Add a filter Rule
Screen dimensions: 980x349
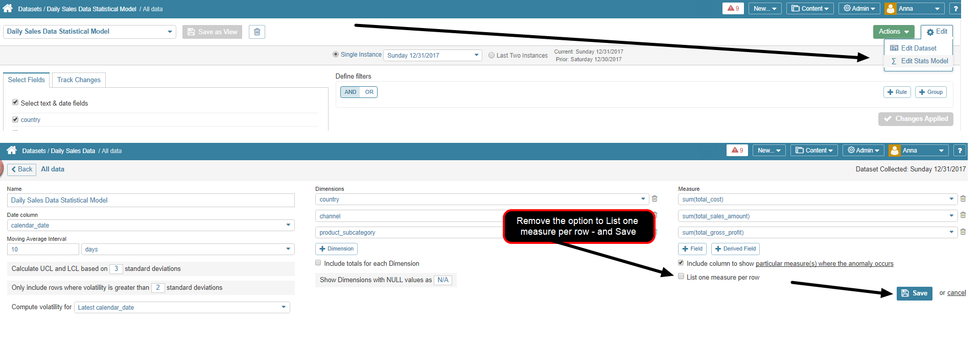click(x=897, y=92)
